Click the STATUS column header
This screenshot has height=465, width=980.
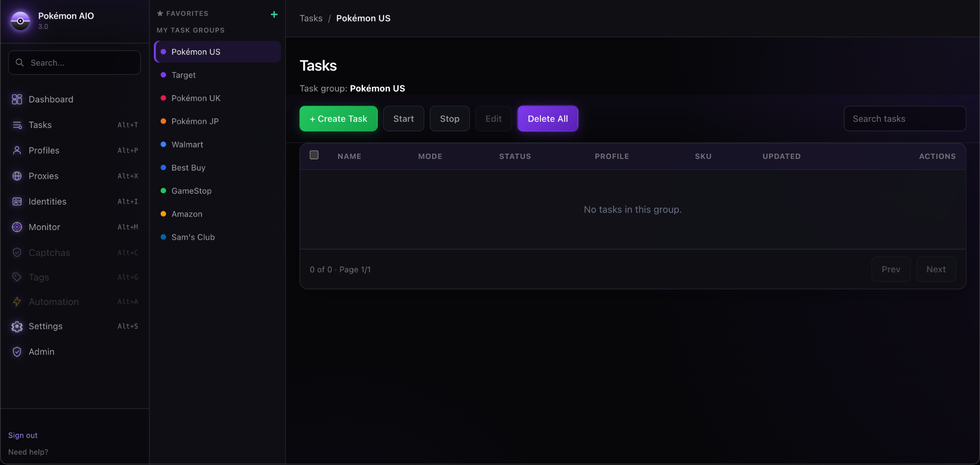coord(515,156)
